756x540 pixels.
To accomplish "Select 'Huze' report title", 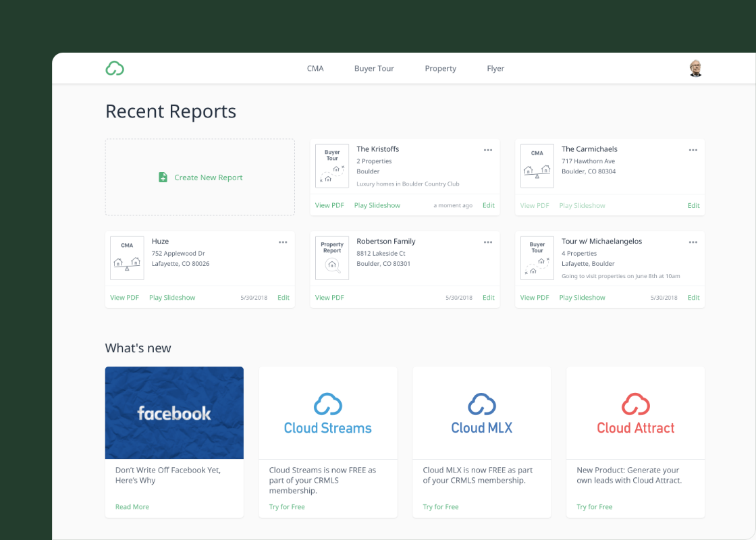I will click(160, 241).
